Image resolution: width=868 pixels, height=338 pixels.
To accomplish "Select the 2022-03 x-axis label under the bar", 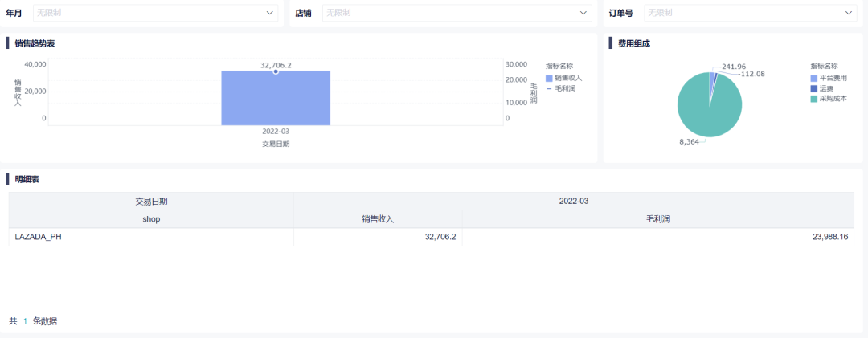I will pyautogui.click(x=276, y=132).
